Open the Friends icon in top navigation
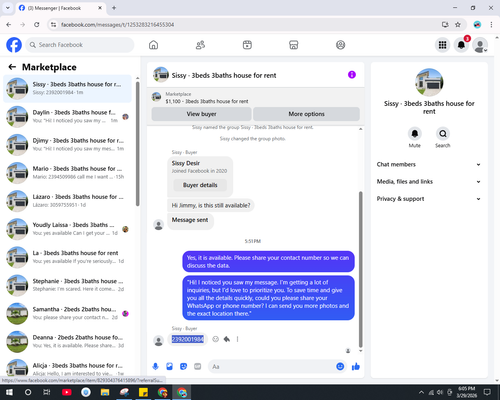Screen dimensions: 500x400 tap(200, 45)
